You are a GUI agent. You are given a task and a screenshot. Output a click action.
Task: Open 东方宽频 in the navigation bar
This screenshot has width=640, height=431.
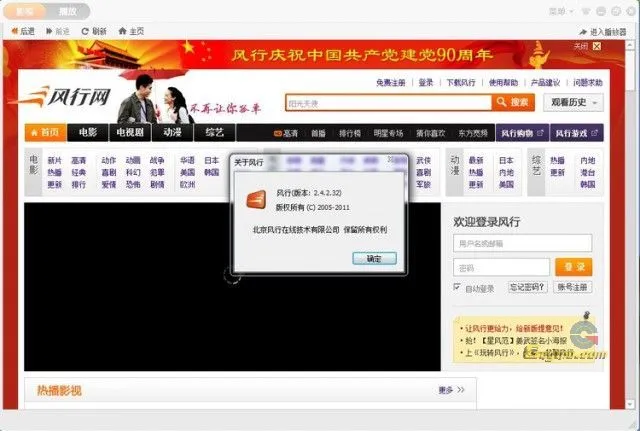coord(473,133)
